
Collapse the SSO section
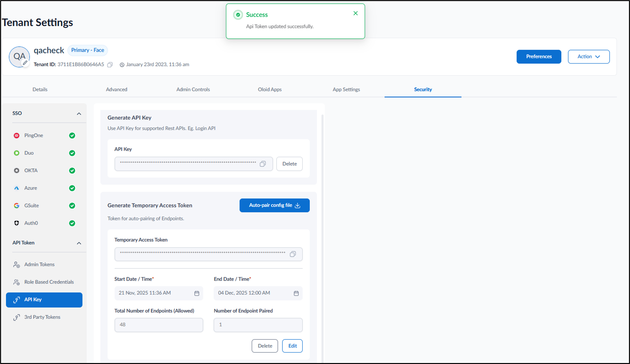point(79,114)
